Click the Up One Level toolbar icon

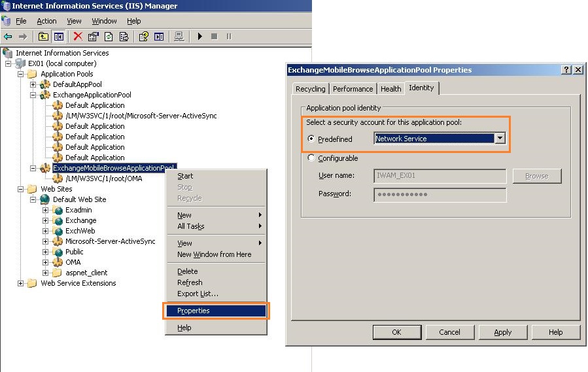click(x=43, y=37)
